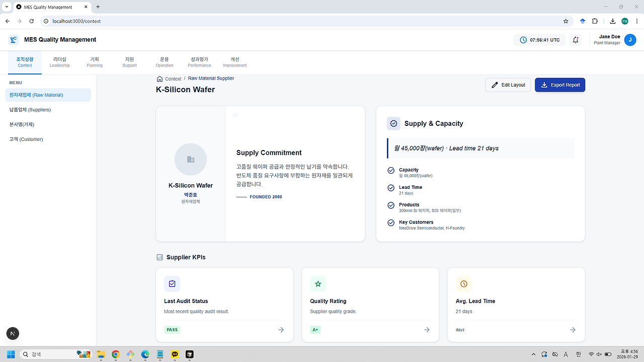644x362 pixels.
Task: Open a new browser tab
Action: click(x=98, y=7)
